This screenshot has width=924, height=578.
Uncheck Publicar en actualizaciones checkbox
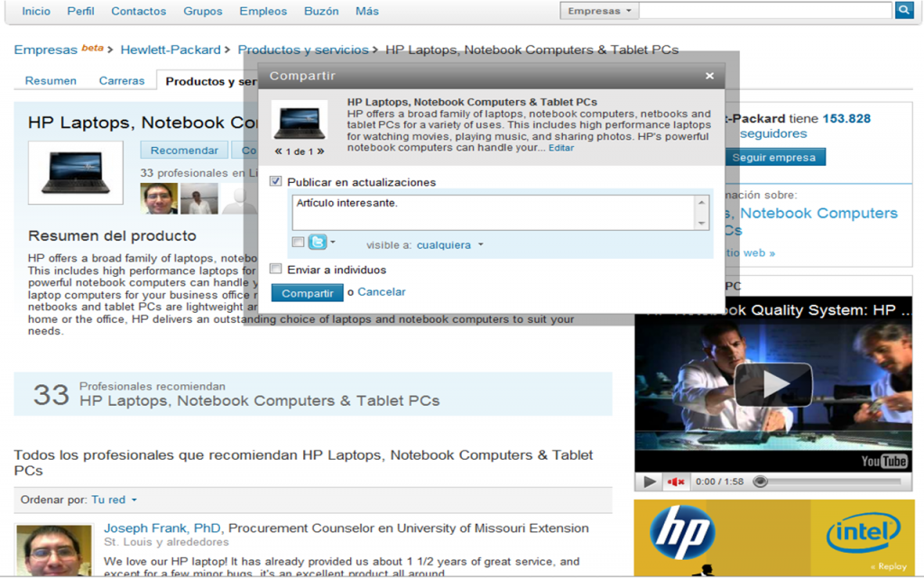[276, 181]
